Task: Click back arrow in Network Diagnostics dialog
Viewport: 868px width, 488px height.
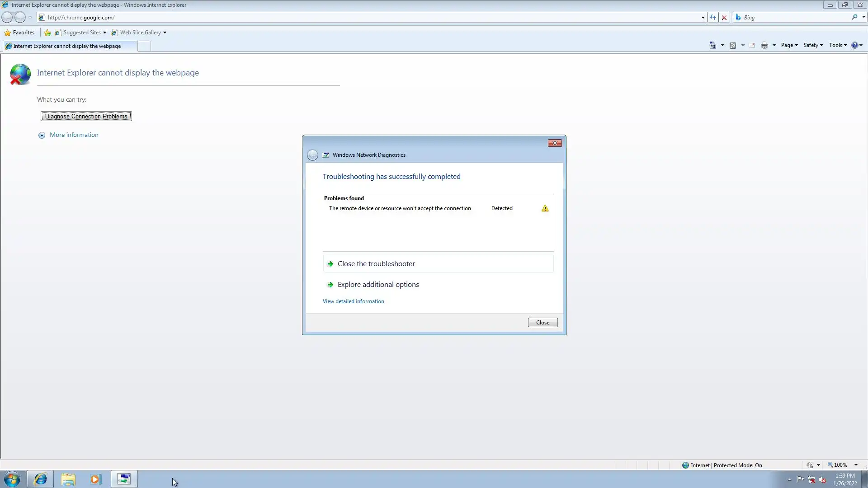Action: click(x=312, y=155)
